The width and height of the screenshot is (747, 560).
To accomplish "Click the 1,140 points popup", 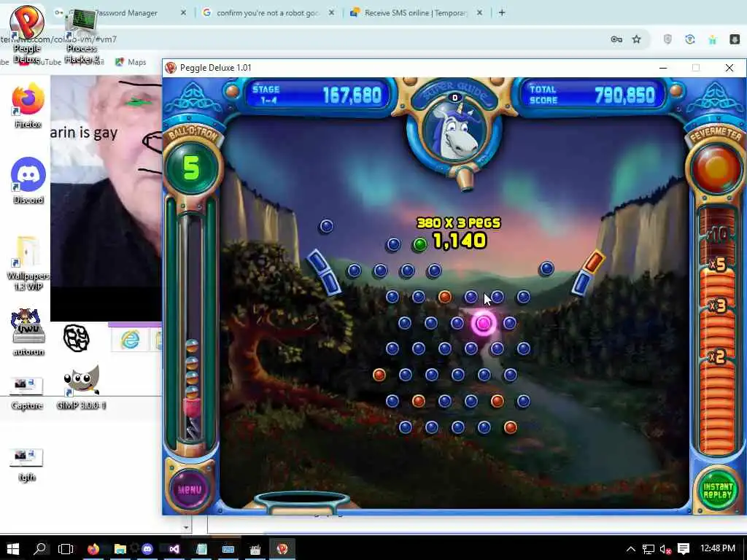I will pyautogui.click(x=460, y=241).
